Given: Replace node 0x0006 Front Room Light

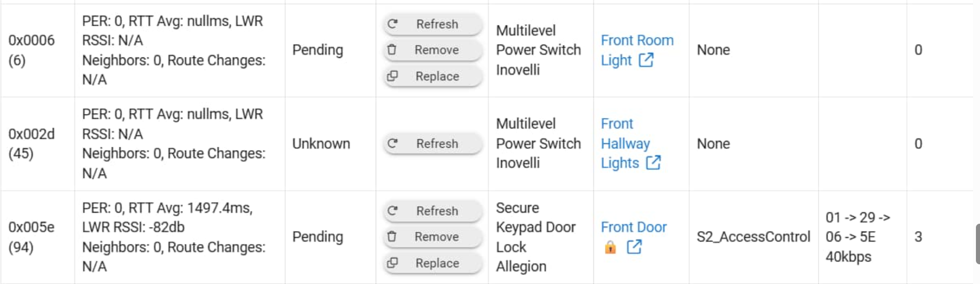Looking at the screenshot, I should pos(433,77).
